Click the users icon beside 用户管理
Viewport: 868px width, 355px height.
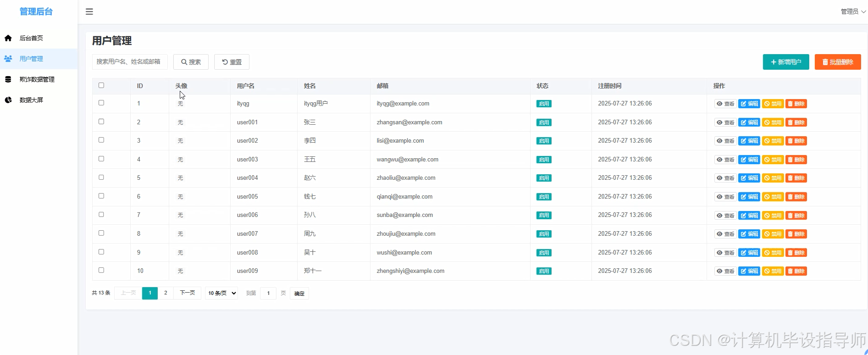8,59
